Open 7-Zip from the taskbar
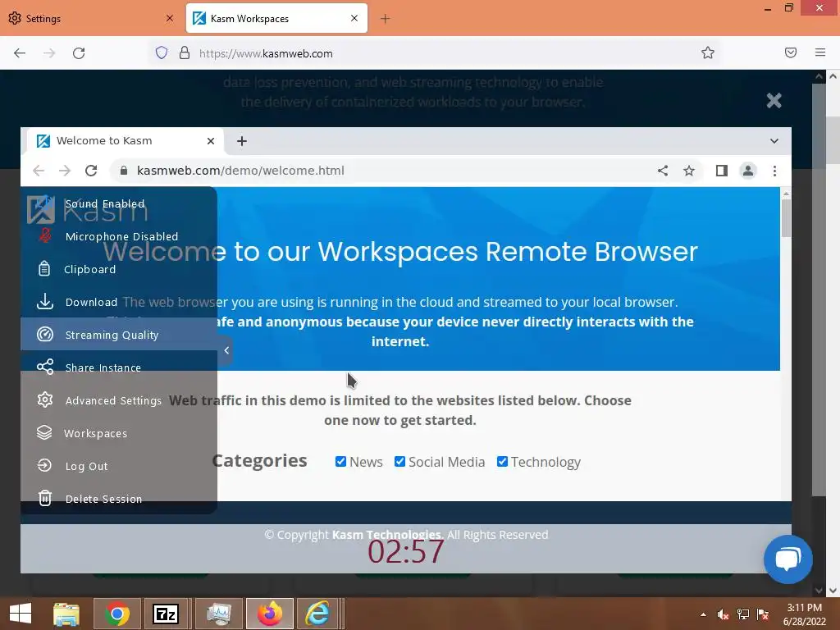This screenshot has height=630, width=840. pos(166,614)
